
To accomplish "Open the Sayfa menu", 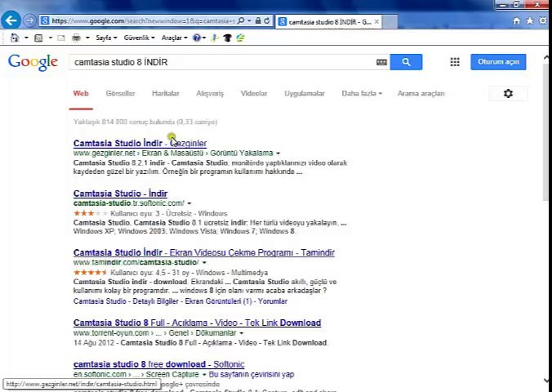I will (x=106, y=38).
